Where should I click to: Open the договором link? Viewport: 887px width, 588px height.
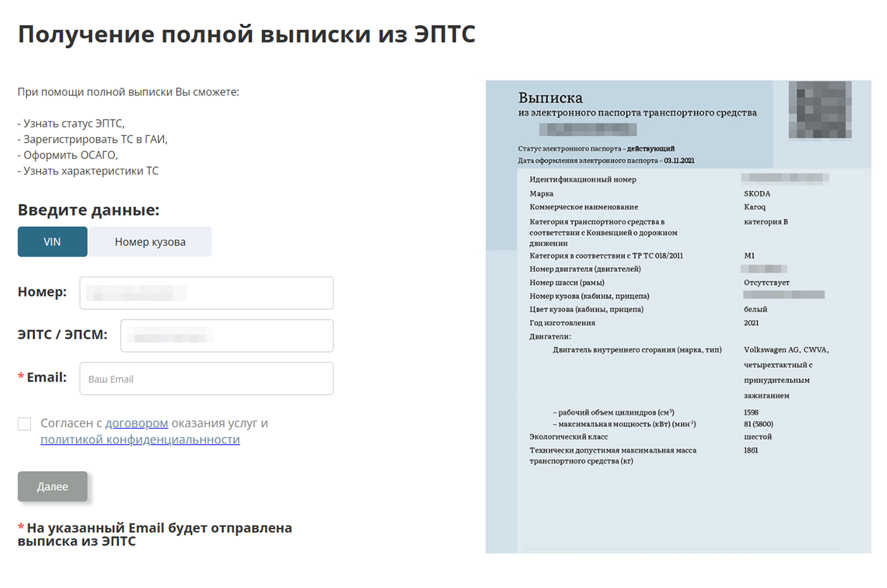137,423
